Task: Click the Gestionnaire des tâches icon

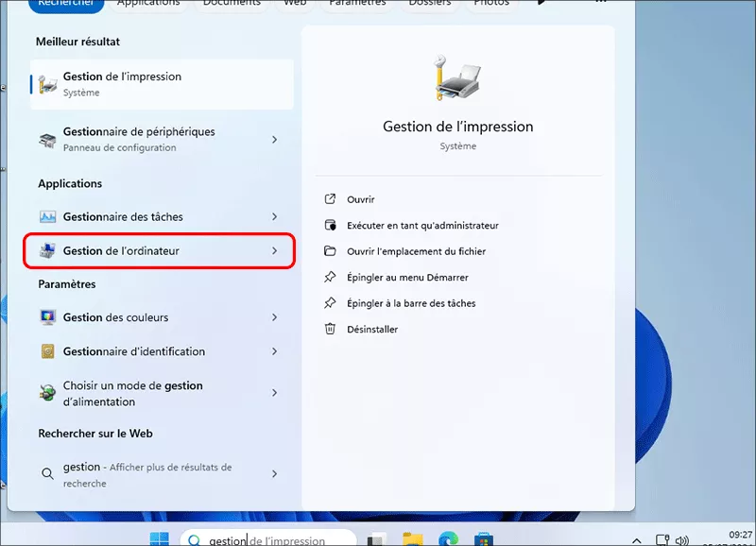Action: click(46, 216)
